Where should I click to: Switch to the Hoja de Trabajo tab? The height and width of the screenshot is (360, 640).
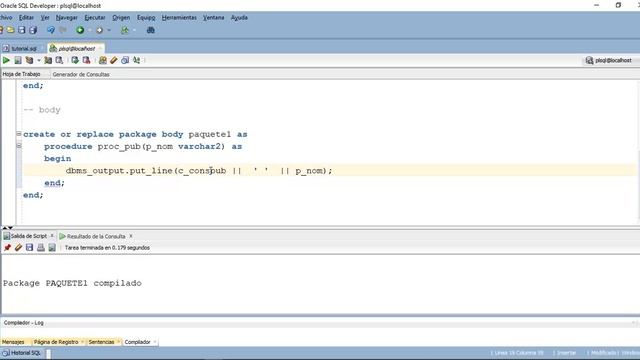coord(22,74)
